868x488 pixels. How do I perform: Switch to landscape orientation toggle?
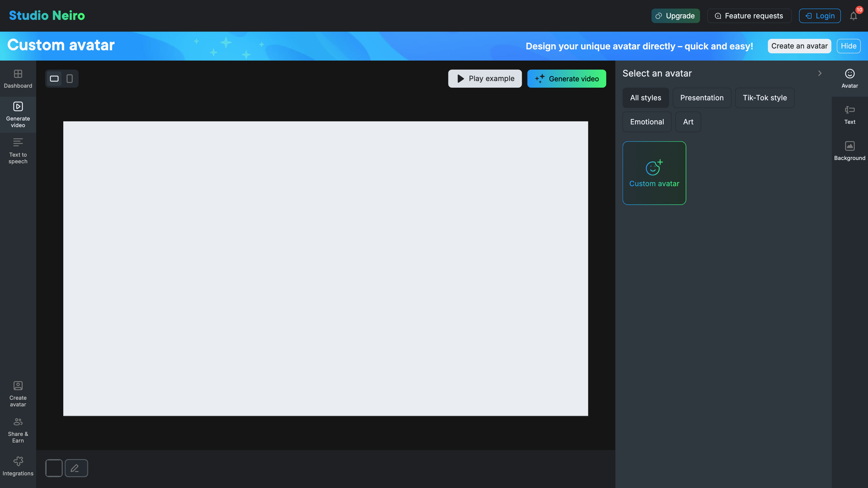coord(54,78)
